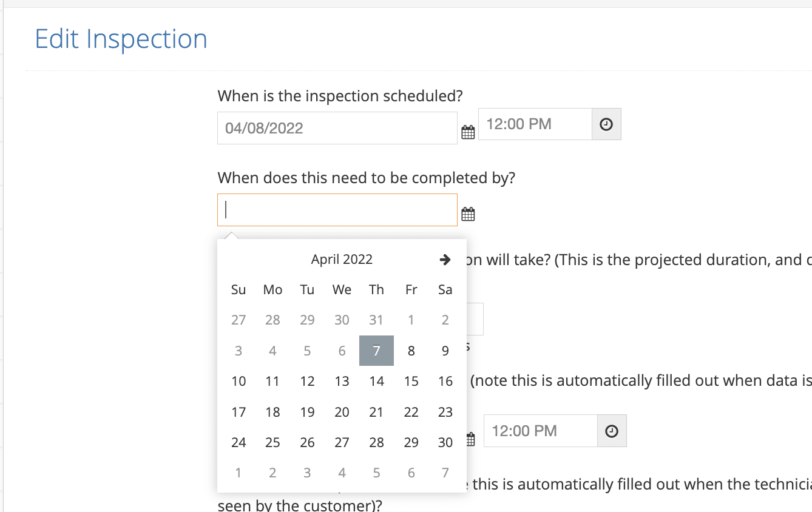Select April 22 in the calendar grid
Viewport: 812px width, 512px height.
click(x=411, y=412)
